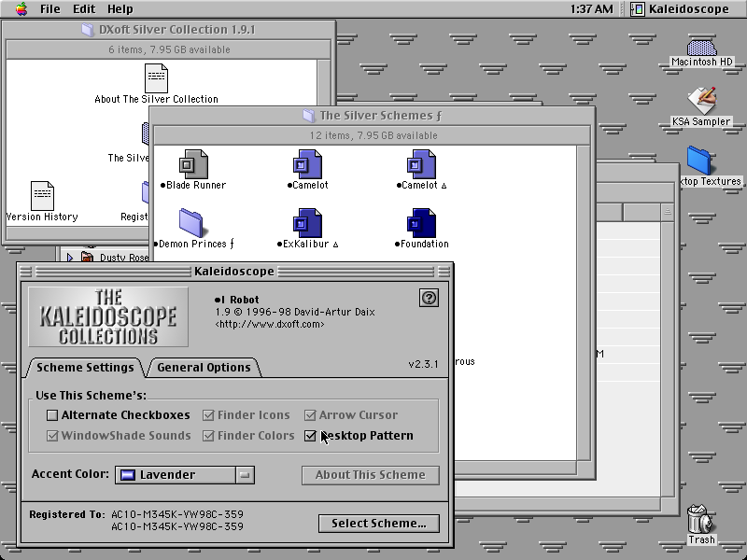Select the Desktop Textures folder icon

[699, 161]
